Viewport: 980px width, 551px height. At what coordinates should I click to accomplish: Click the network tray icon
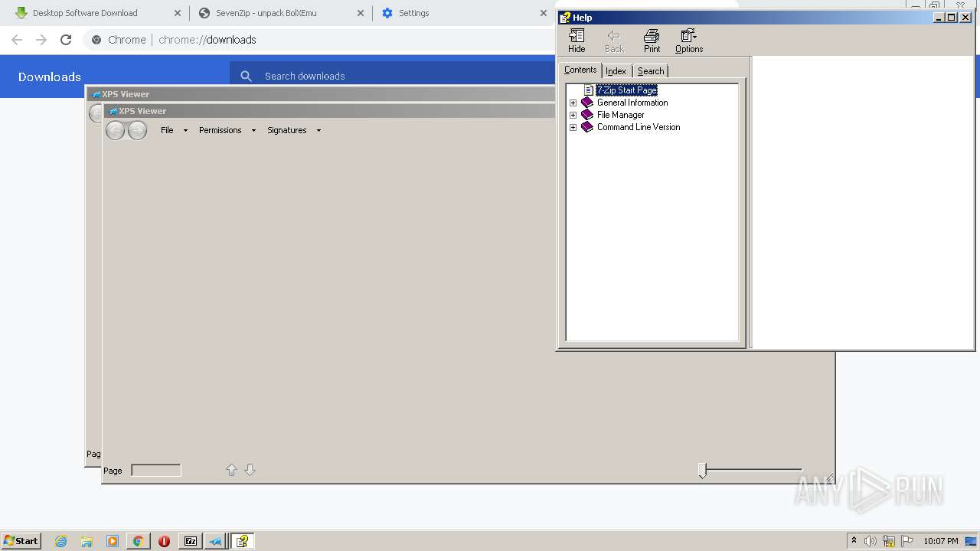pos(889,541)
